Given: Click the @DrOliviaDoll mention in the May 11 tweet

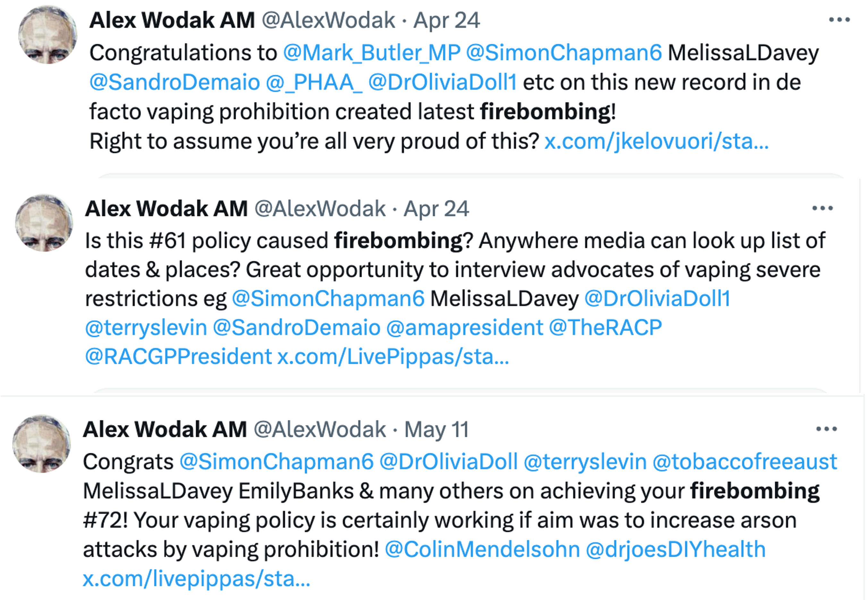Looking at the screenshot, I should coord(448,461).
